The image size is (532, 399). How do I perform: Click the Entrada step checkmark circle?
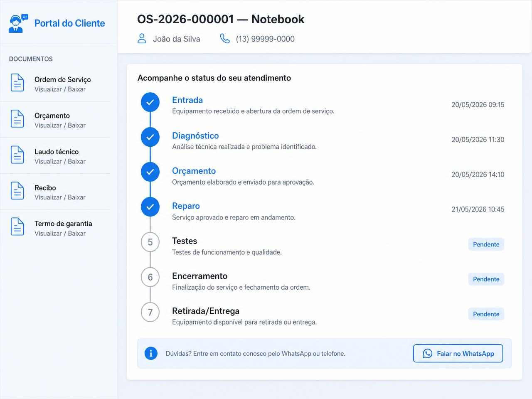pyautogui.click(x=150, y=102)
